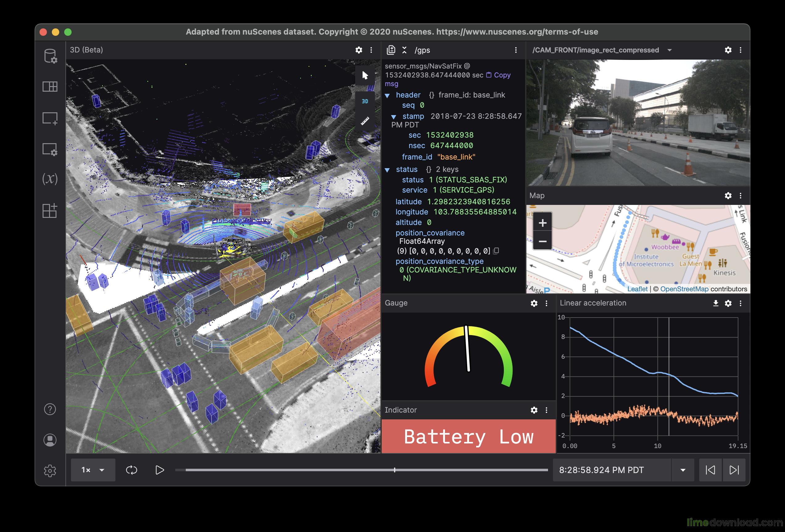
Task: Toggle the 3D camera mode button
Action: pyautogui.click(x=365, y=101)
